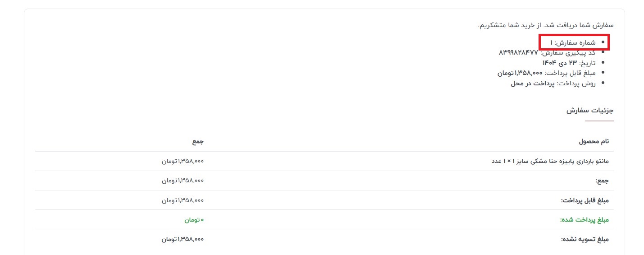This screenshot has width=644, height=255.
Task: Click the payable amount value in the table
Action: (183, 200)
